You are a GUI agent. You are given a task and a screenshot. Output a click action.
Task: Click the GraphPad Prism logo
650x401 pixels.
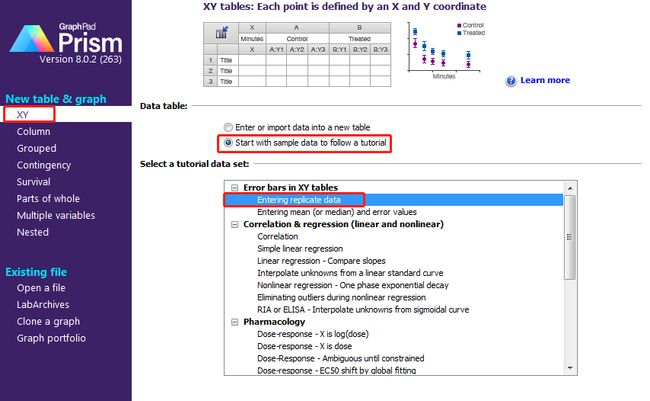66,44
